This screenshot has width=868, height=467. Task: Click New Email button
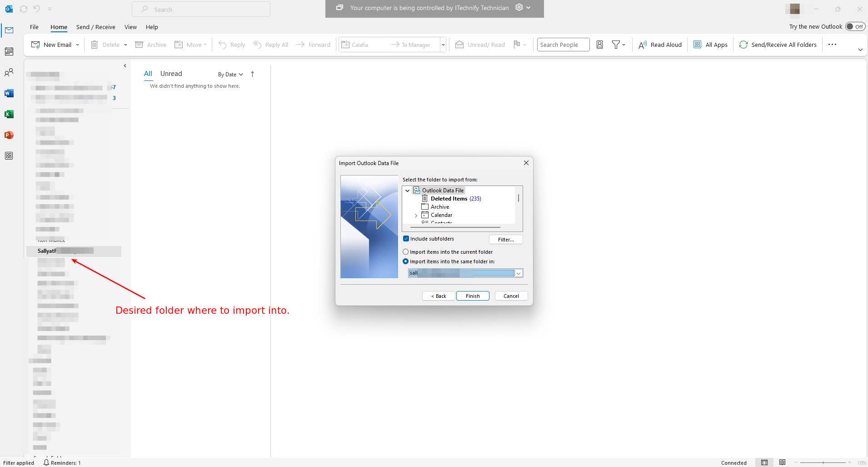tap(52, 45)
